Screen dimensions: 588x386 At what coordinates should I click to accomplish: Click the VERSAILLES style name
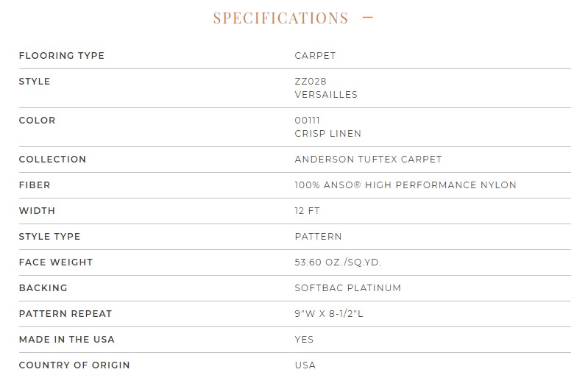tap(326, 94)
